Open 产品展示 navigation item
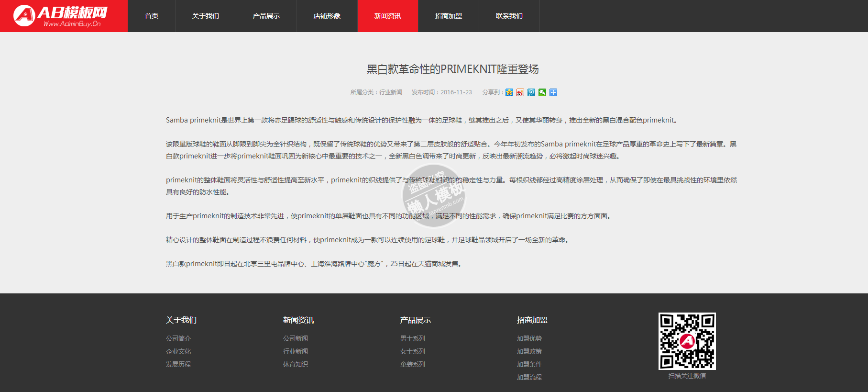The image size is (868, 392). click(x=266, y=16)
